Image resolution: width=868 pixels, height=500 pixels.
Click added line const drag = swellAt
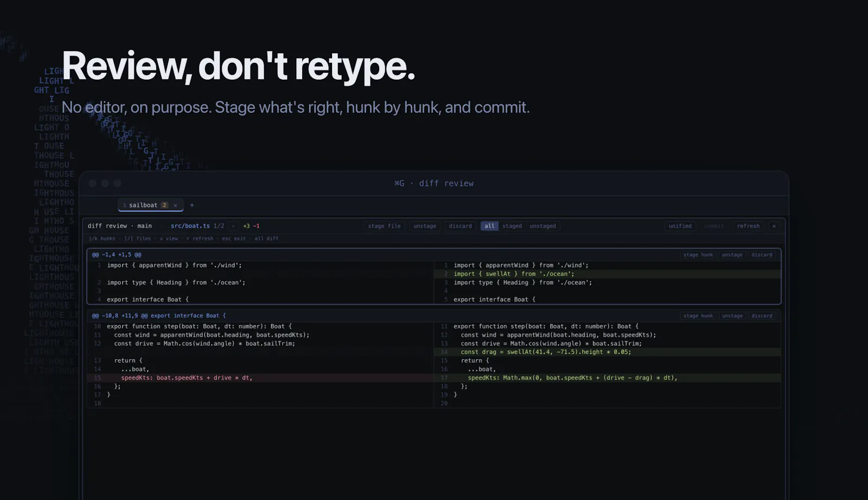[608, 352]
